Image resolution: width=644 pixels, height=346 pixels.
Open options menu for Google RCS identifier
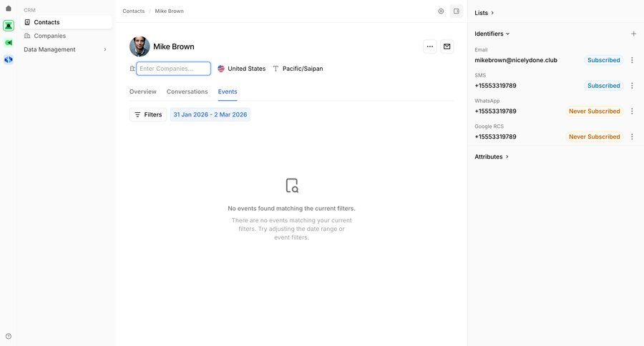(x=632, y=137)
